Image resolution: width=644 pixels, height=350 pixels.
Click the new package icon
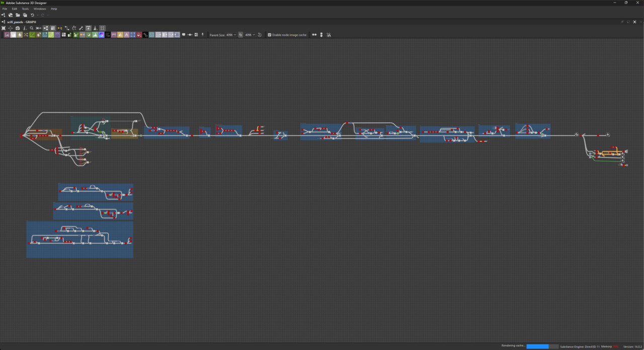tap(11, 15)
